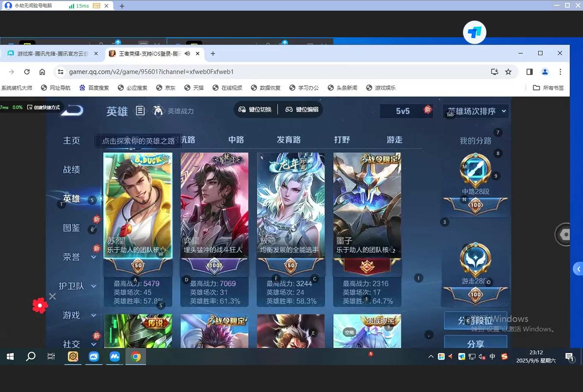Viewport: 583px width, 392px height.
Task: Click the 点击探索你的英雄之路 tooltip
Action: point(138,141)
